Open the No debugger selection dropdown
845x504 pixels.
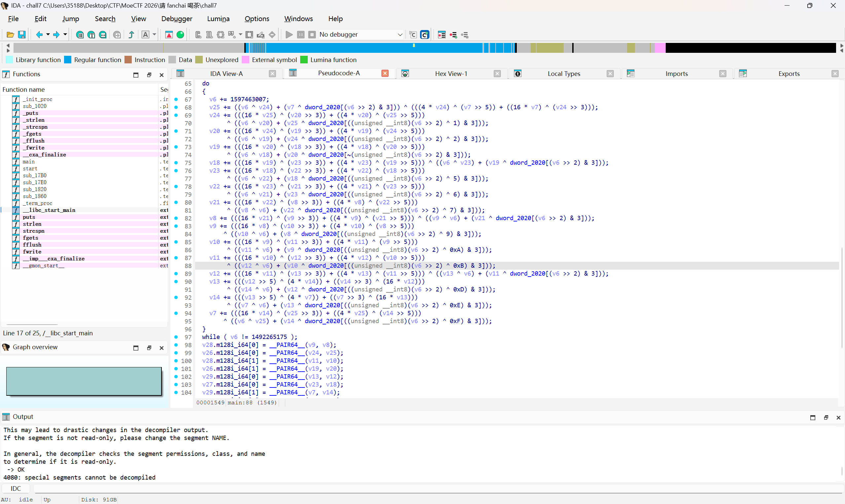(x=362, y=35)
